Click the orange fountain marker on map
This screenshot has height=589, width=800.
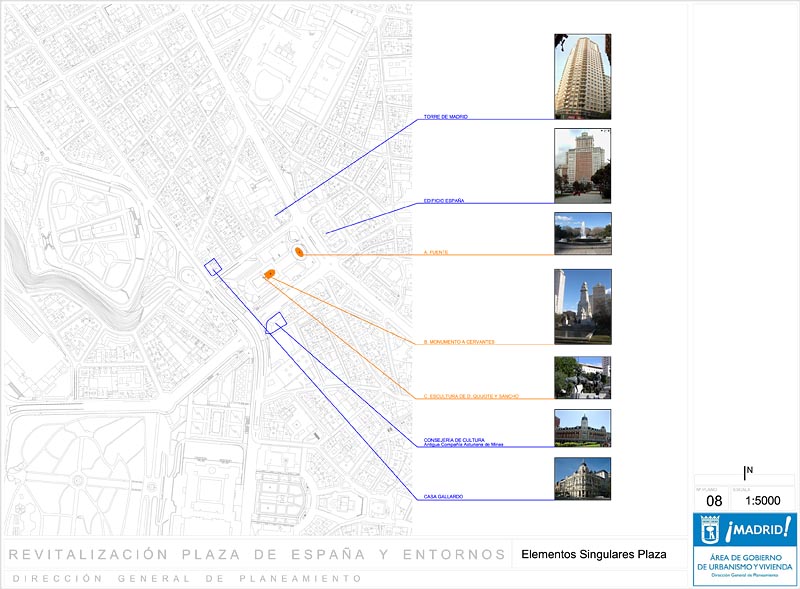[298, 251]
